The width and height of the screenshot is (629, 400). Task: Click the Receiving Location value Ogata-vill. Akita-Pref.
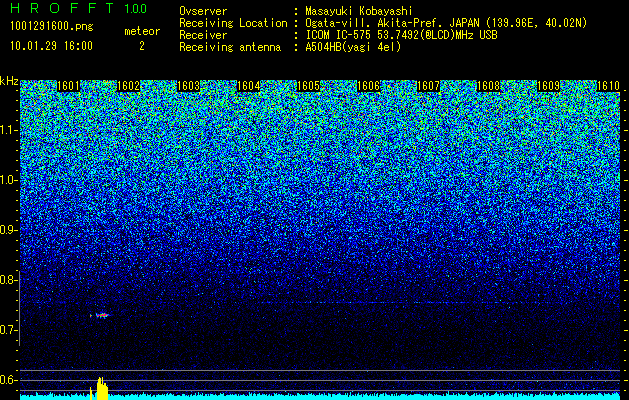tap(374, 23)
